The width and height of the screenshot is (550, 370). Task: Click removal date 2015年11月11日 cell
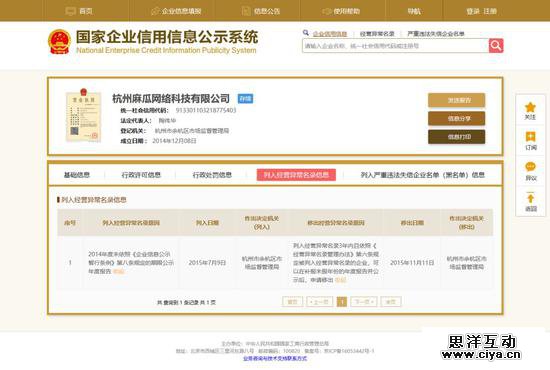click(x=412, y=263)
